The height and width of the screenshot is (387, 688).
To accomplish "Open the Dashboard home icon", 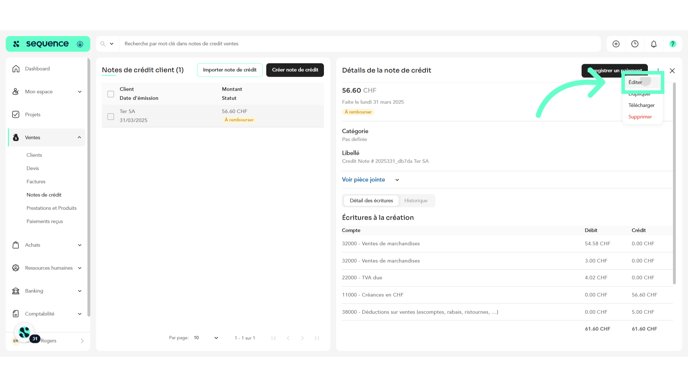I will [x=16, y=68].
